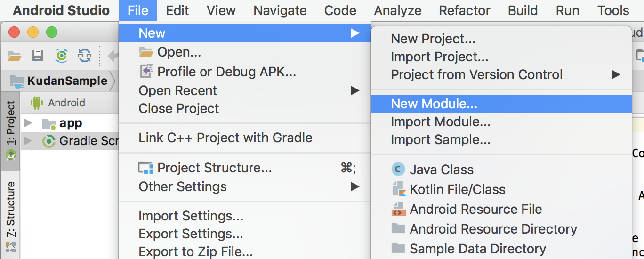Open the Build menu
Viewport: 644px width, 259px height.
coord(523,10)
